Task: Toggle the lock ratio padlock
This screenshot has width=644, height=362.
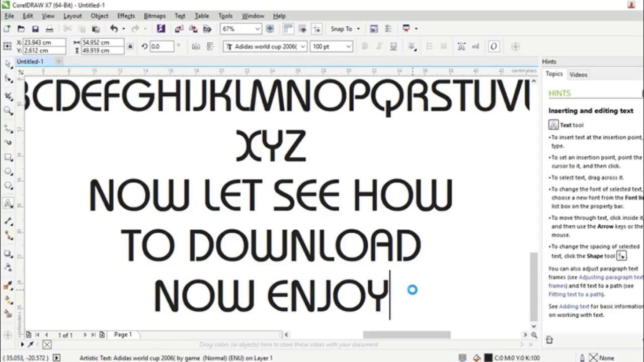Action: [130, 46]
